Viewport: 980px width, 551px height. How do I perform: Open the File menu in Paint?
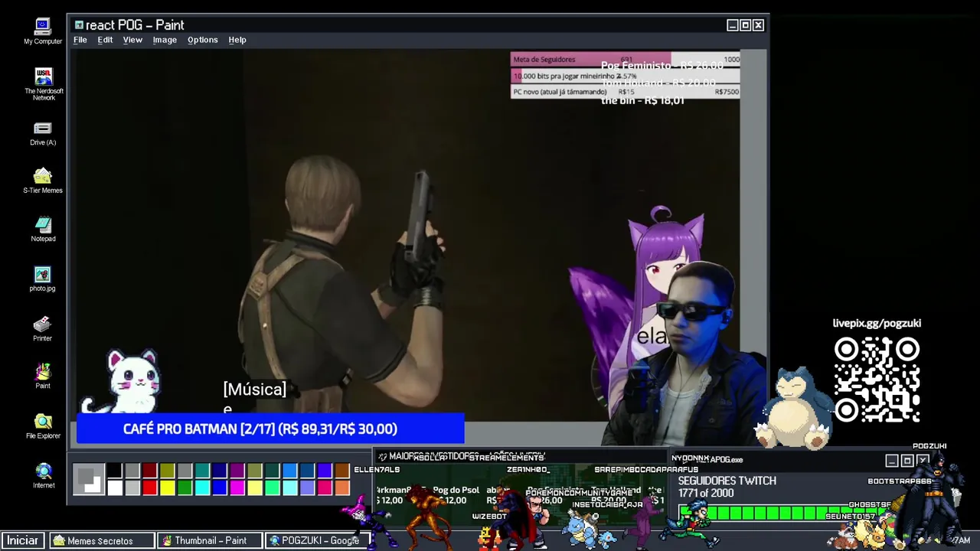pyautogui.click(x=80, y=40)
